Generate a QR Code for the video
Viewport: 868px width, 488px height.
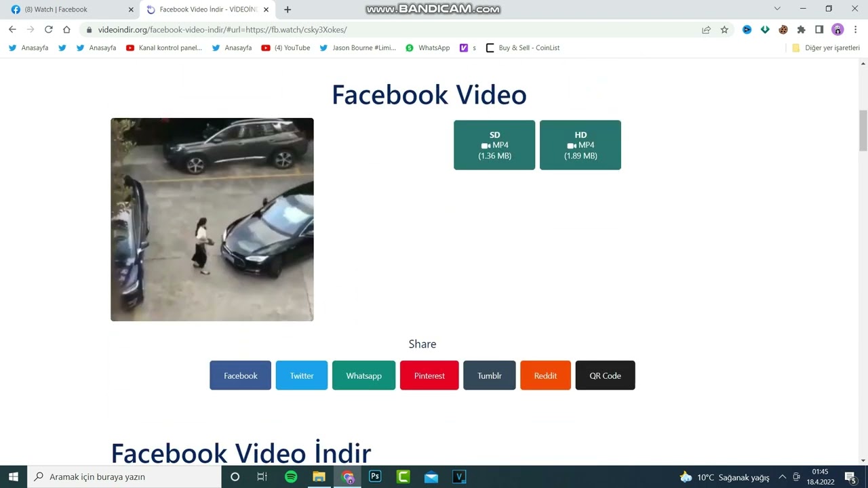coord(605,375)
